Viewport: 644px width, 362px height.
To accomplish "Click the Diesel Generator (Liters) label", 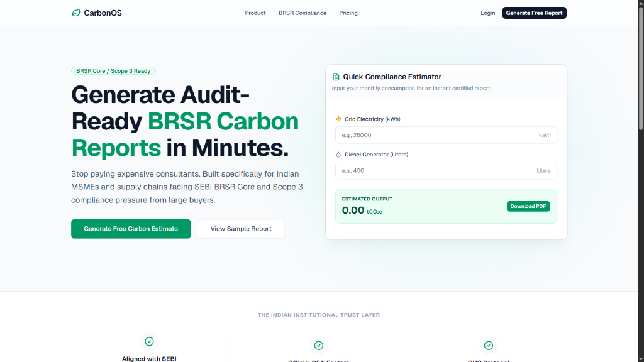I will [x=376, y=155].
